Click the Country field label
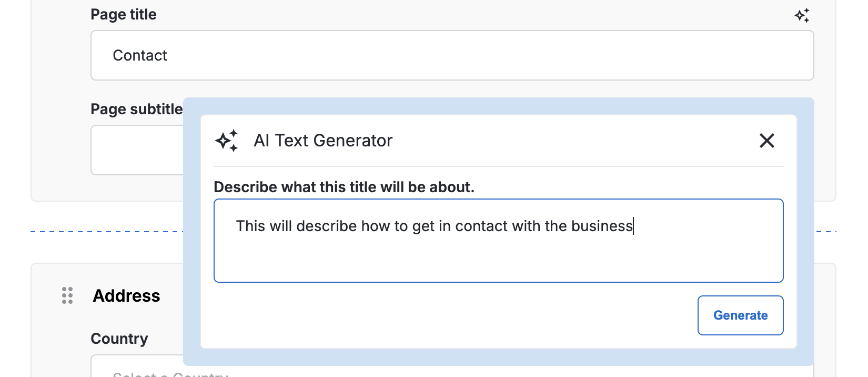Viewport: 868px width, 377px height. click(x=119, y=339)
